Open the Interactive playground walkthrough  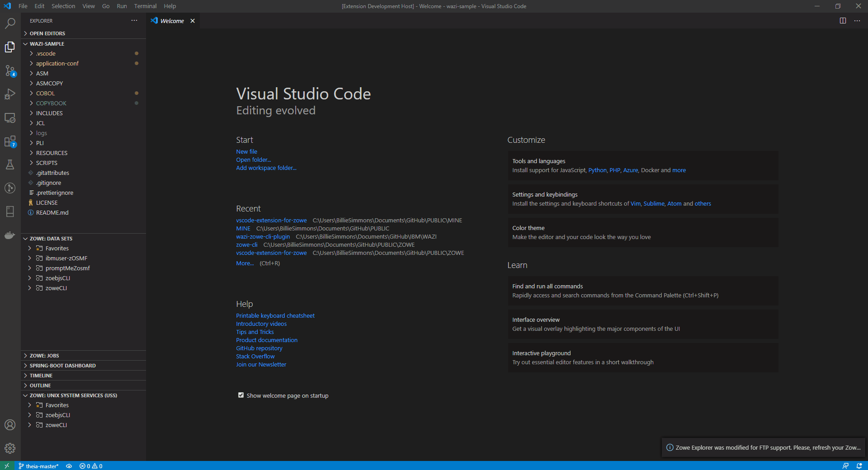click(541, 353)
